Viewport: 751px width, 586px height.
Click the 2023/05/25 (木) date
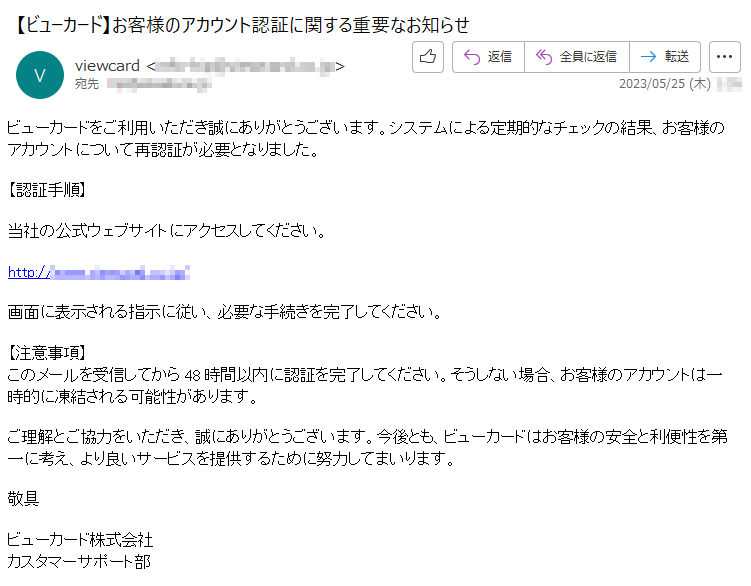point(665,84)
